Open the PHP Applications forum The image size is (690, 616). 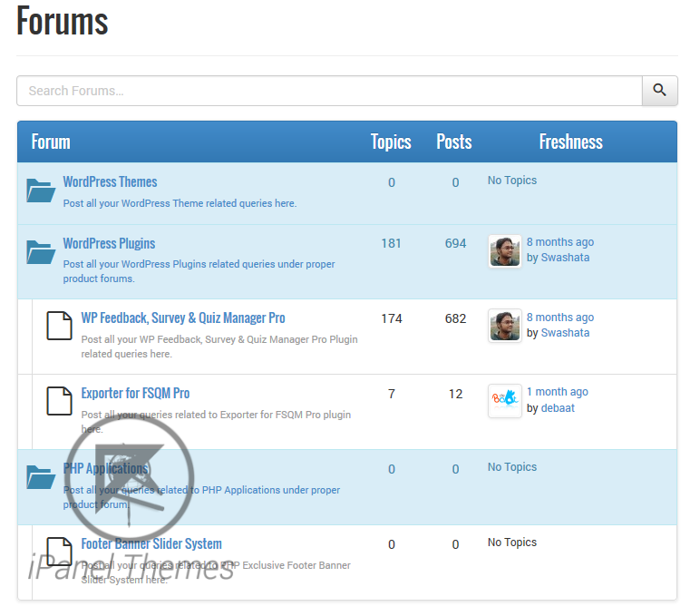click(105, 468)
